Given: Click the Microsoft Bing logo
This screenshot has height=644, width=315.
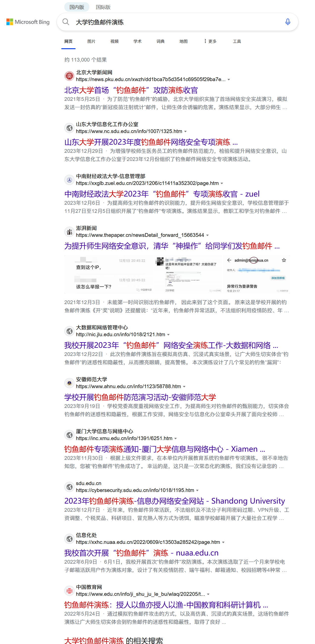Looking at the screenshot, I should tap(28, 22).
